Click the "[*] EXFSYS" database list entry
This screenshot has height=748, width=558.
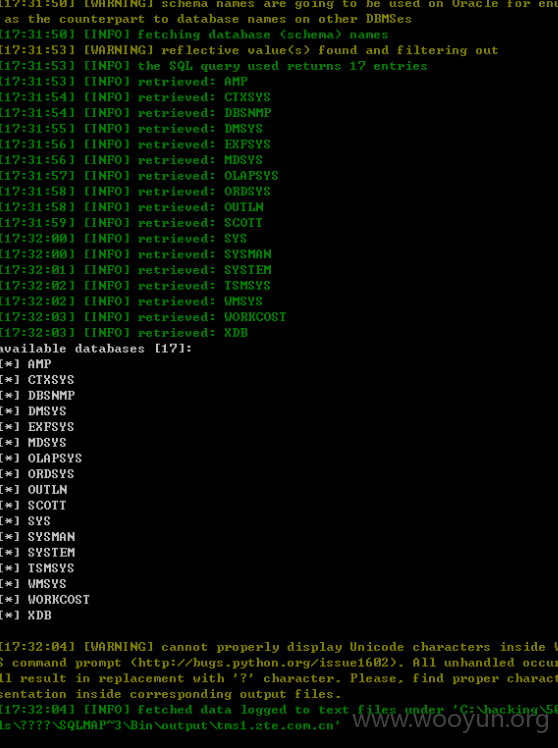[37, 427]
